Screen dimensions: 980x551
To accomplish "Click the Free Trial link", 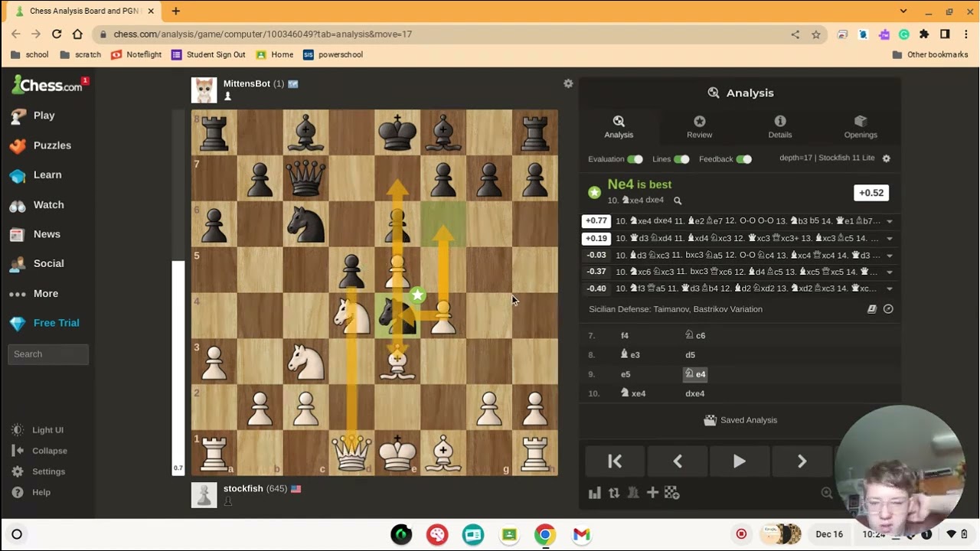I will [46, 323].
